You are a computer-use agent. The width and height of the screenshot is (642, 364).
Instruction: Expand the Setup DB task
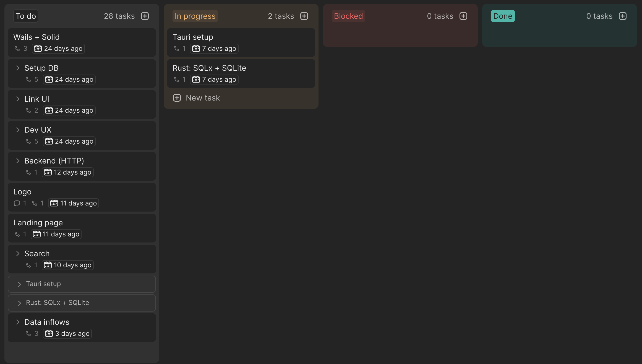click(18, 68)
